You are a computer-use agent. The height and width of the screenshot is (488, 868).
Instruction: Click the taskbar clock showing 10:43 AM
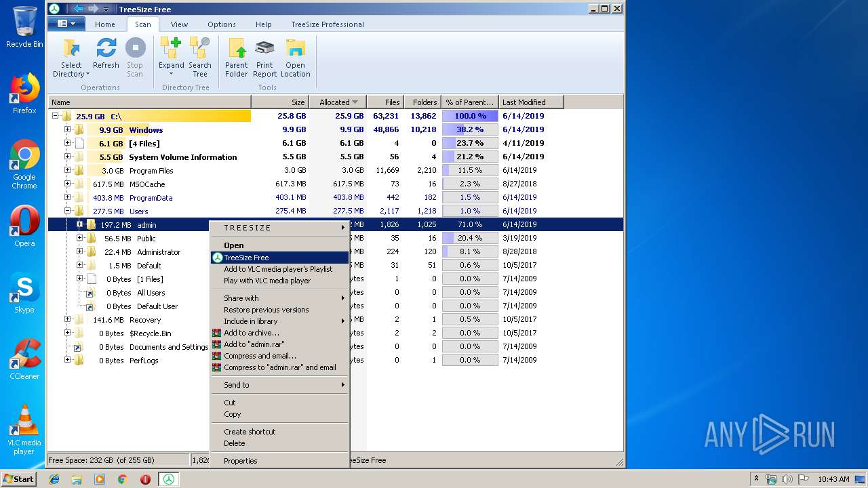[x=833, y=479]
